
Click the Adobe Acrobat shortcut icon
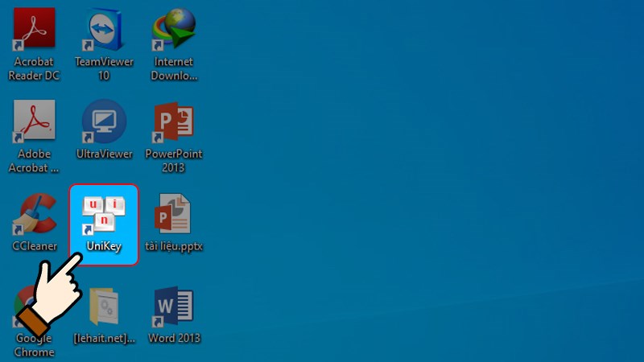click(x=34, y=121)
